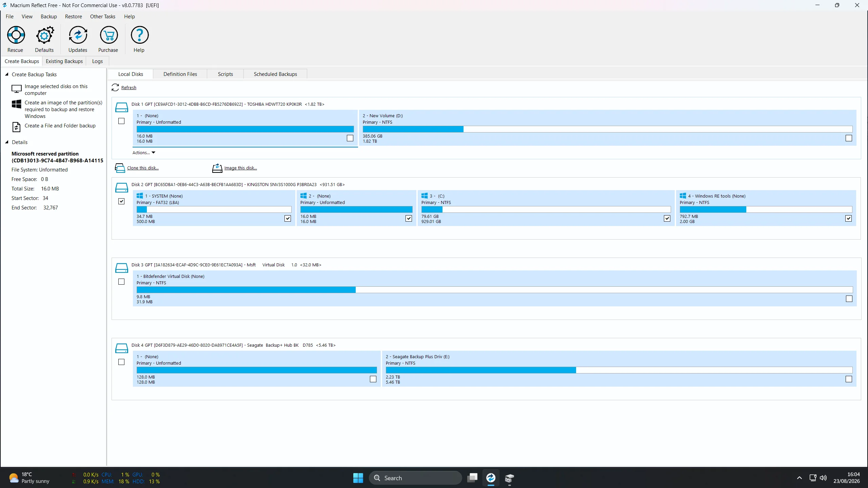Open Task View in the taskbar
This screenshot has height=488, width=868.
(472, 478)
